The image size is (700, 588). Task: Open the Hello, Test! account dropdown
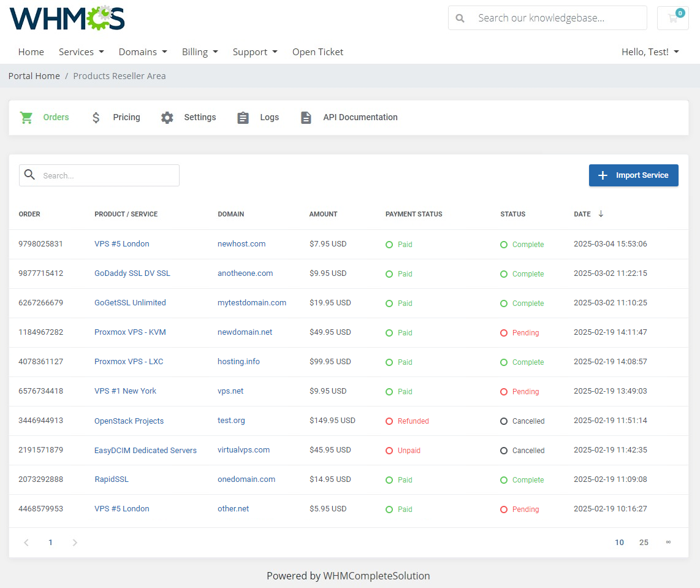click(x=650, y=52)
